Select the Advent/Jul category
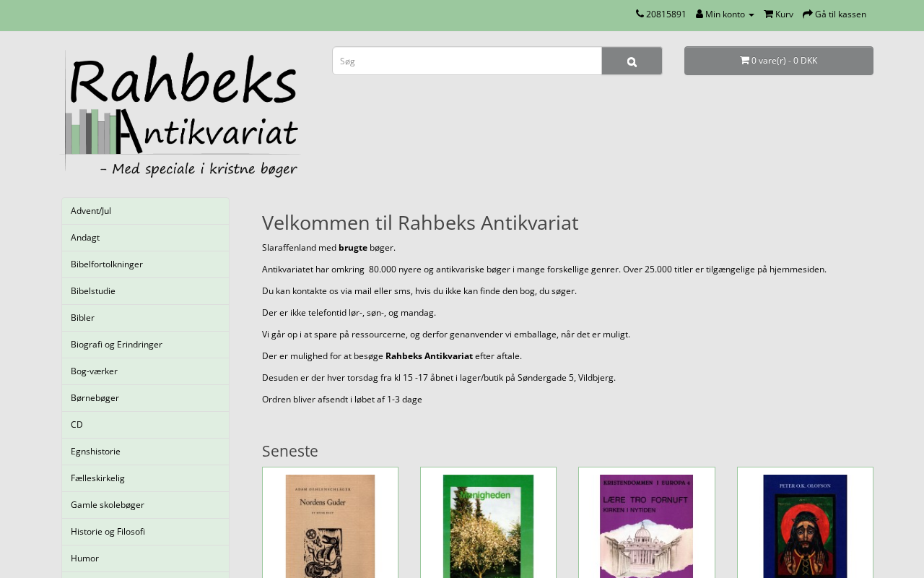The image size is (924, 578). [145, 211]
